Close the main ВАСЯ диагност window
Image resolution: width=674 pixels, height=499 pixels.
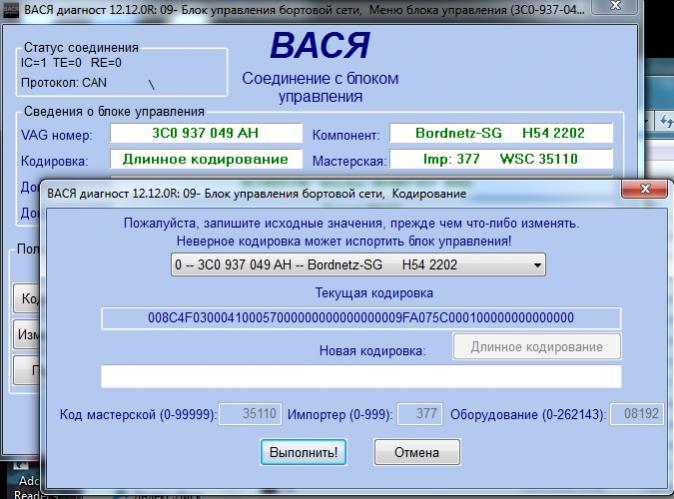click(615, 6)
